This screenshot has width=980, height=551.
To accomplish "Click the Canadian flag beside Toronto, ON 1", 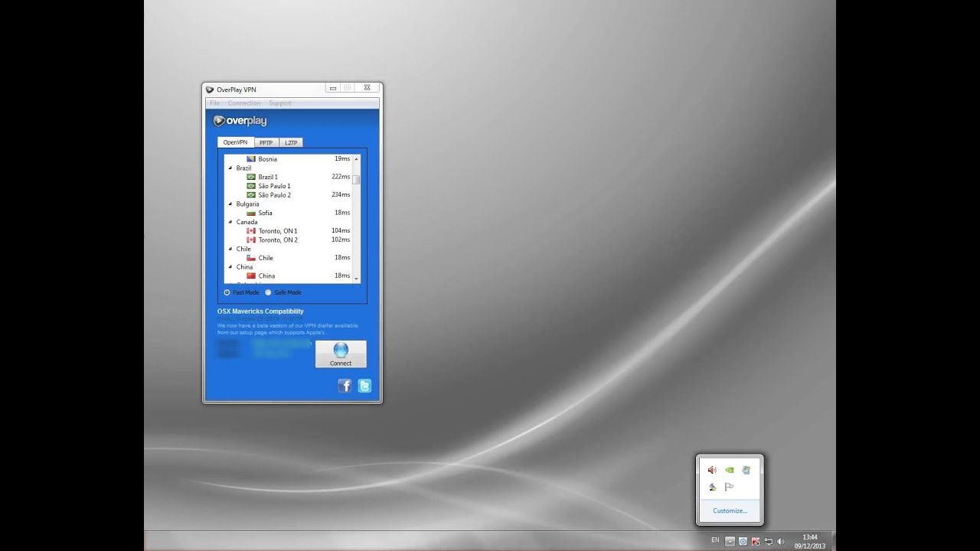I will pos(250,230).
